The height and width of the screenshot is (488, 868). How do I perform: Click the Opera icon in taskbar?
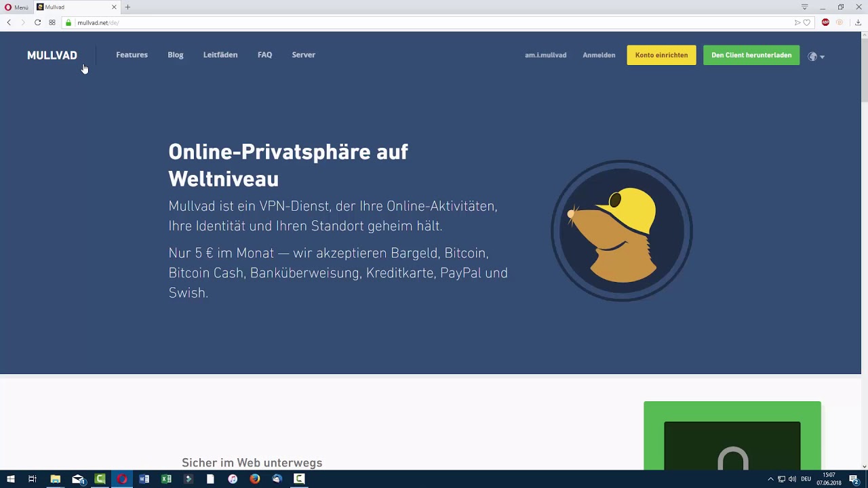[122, 479]
